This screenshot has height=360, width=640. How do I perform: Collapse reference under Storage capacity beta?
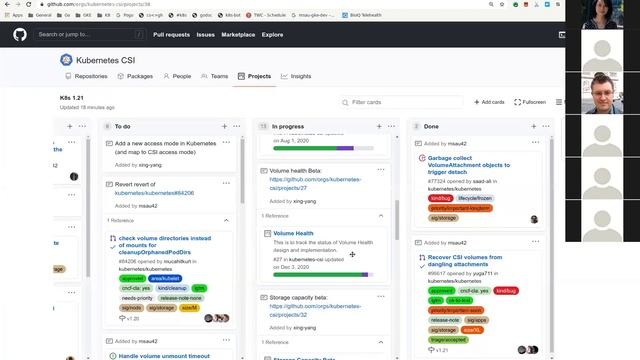[381, 342]
